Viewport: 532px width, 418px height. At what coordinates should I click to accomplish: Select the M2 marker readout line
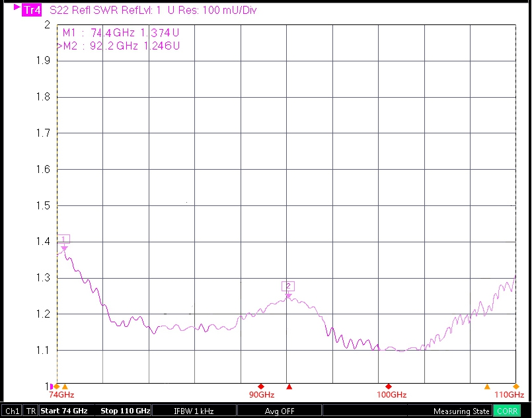(x=119, y=46)
